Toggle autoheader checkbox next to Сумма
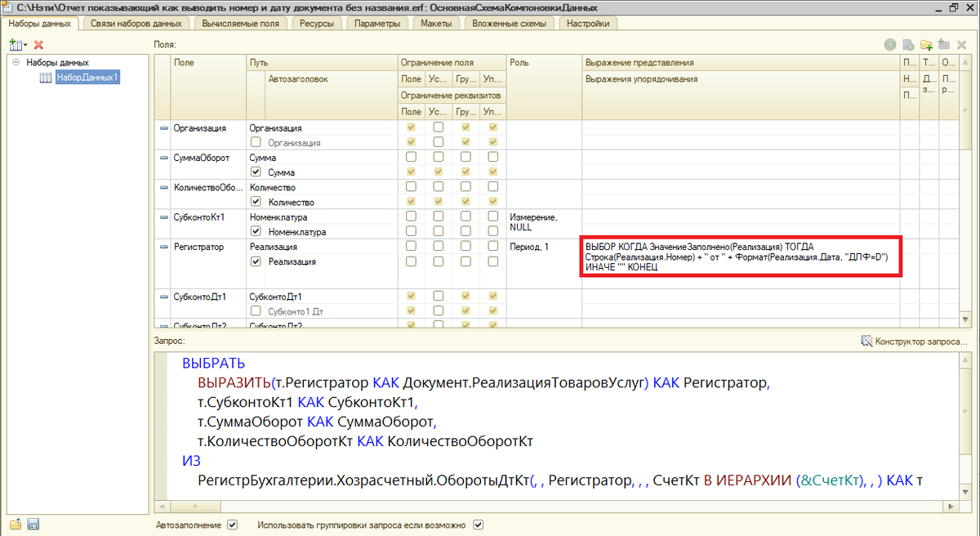The image size is (980, 536). coord(256,172)
